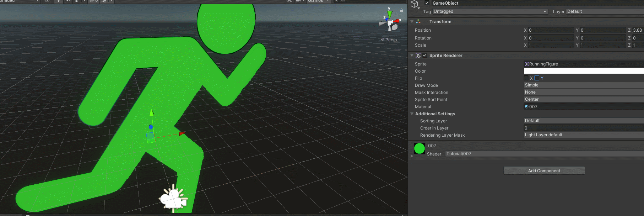Click the Position Z field showing 3.88
Image resolution: width=644 pixels, height=216 pixels.
click(638, 30)
